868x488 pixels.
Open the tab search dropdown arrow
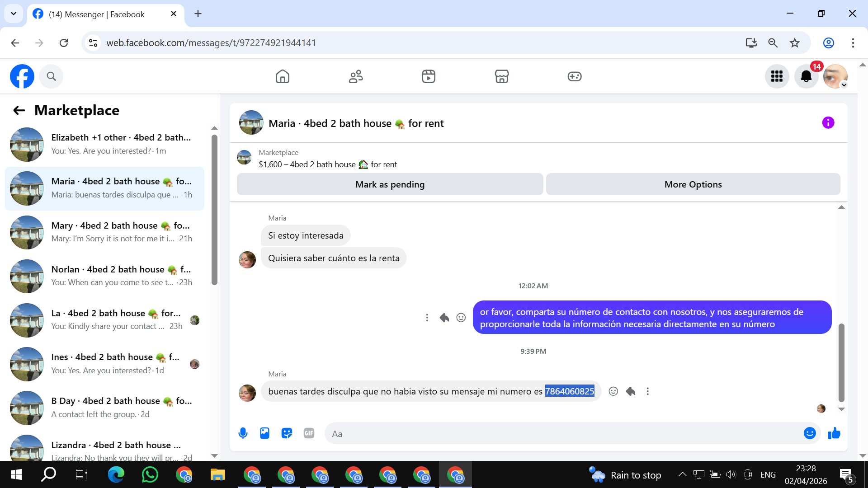pos(14,14)
